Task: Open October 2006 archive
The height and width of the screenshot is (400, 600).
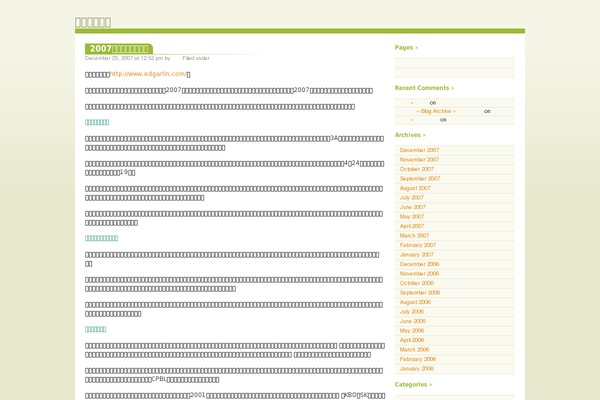Action: coord(417,283)
